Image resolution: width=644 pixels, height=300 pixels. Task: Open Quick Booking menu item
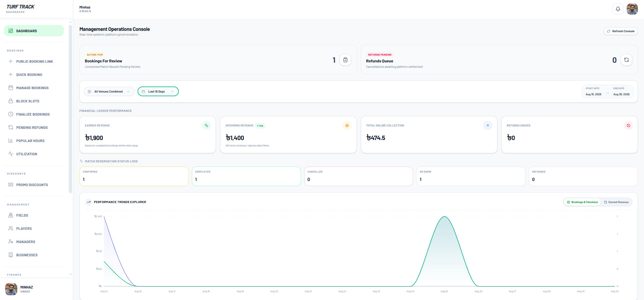click(x=34, y=75)
